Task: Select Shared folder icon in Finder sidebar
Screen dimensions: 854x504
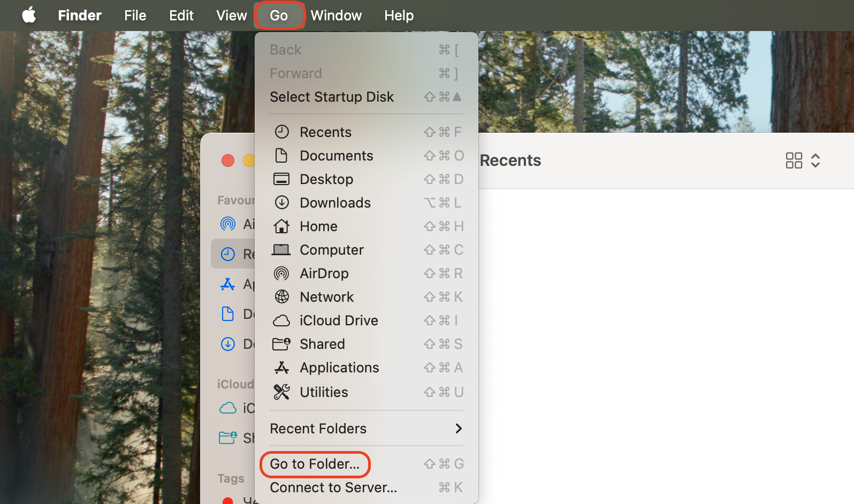Action: coord(228,438)
